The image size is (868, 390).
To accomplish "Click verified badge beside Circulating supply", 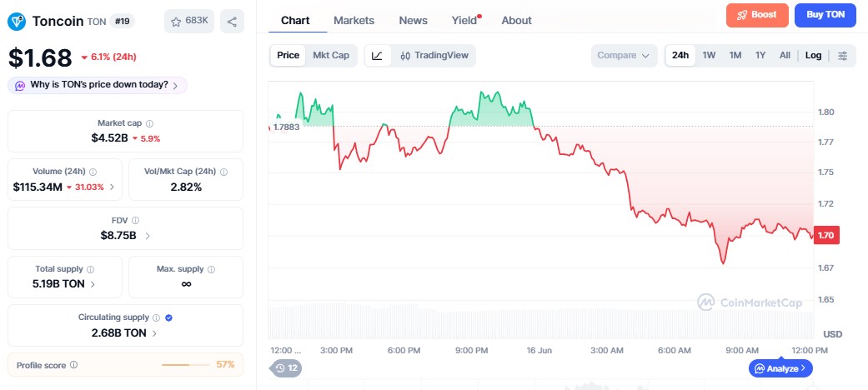I will (168, 317).
